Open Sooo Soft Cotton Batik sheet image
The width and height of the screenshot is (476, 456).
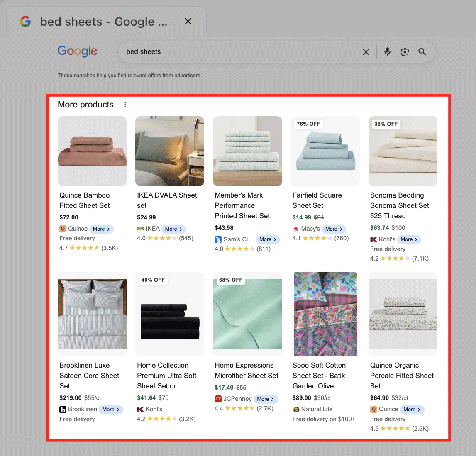click(x=325, y=314)
